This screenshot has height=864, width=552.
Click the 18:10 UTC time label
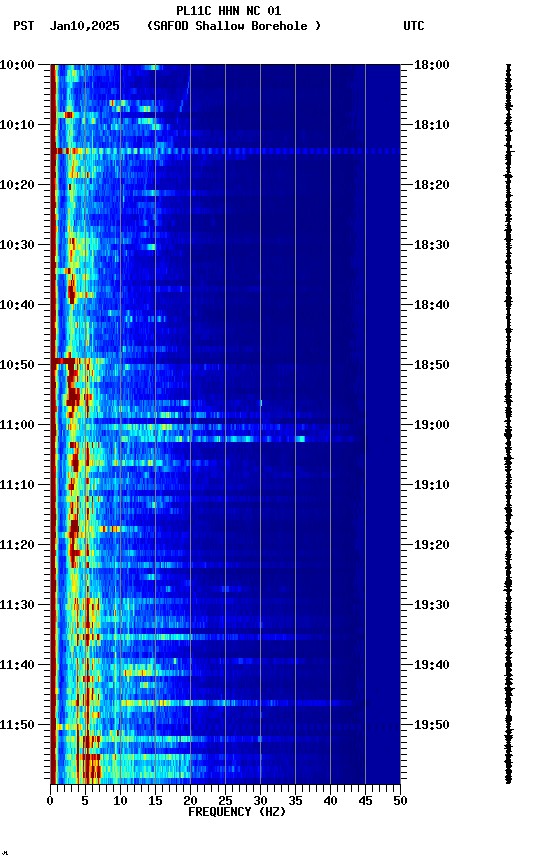[432, 125]
